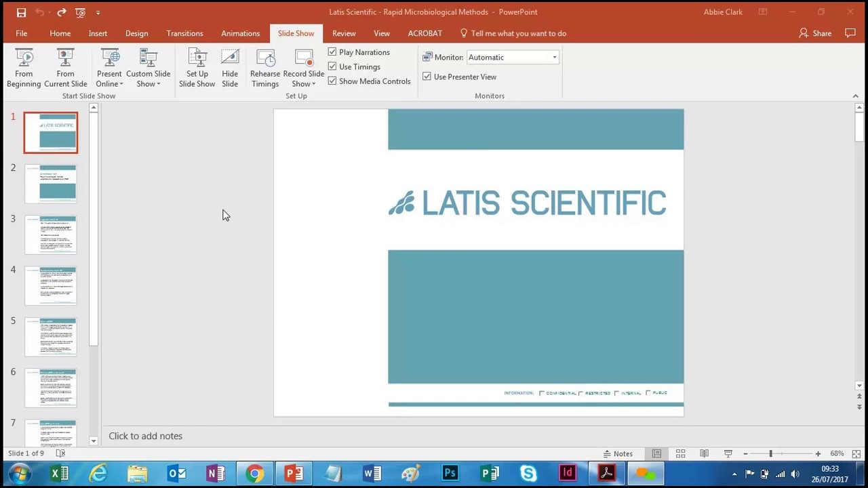The image size is (868, 488).
Task: Fit slide to current window
Action: click(x=856, y=453)
